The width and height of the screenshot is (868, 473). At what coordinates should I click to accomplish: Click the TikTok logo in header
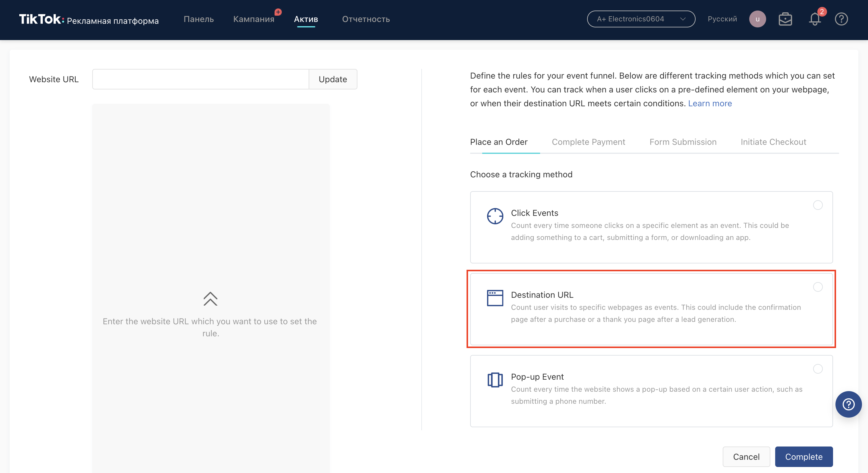pyautogui.click(x=40, y=19)
